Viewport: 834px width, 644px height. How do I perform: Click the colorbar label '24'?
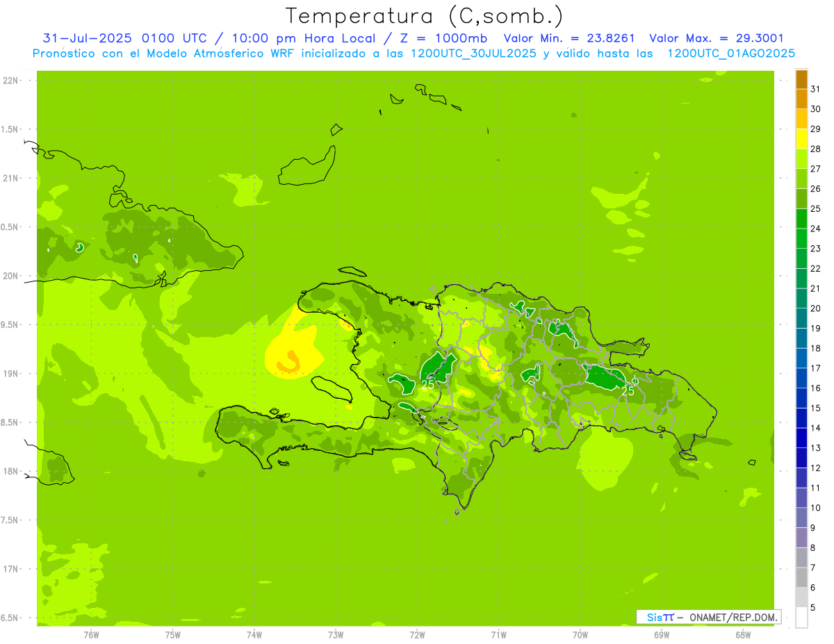point(815,229)
